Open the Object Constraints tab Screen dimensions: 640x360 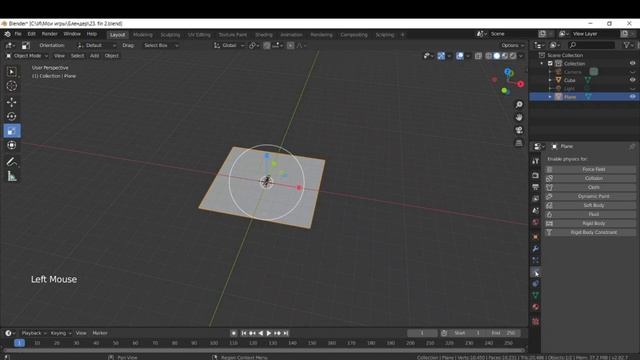[536, 284]
